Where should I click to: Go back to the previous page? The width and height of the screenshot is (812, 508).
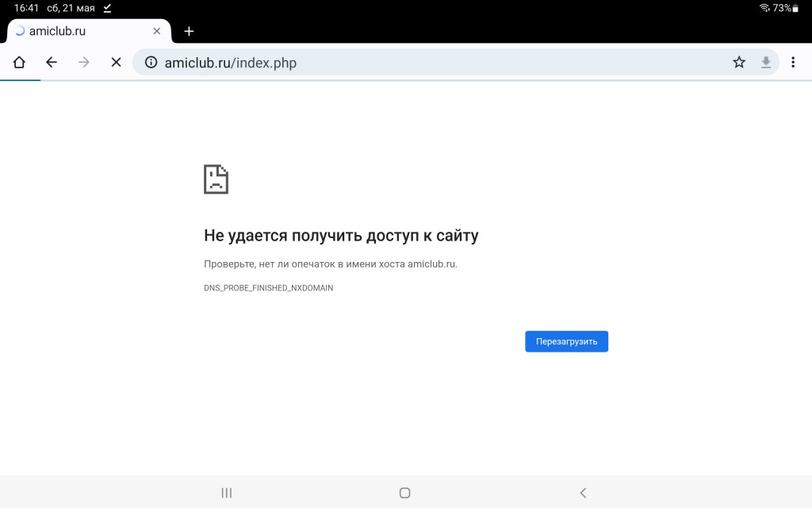click(x=52, y=62)
